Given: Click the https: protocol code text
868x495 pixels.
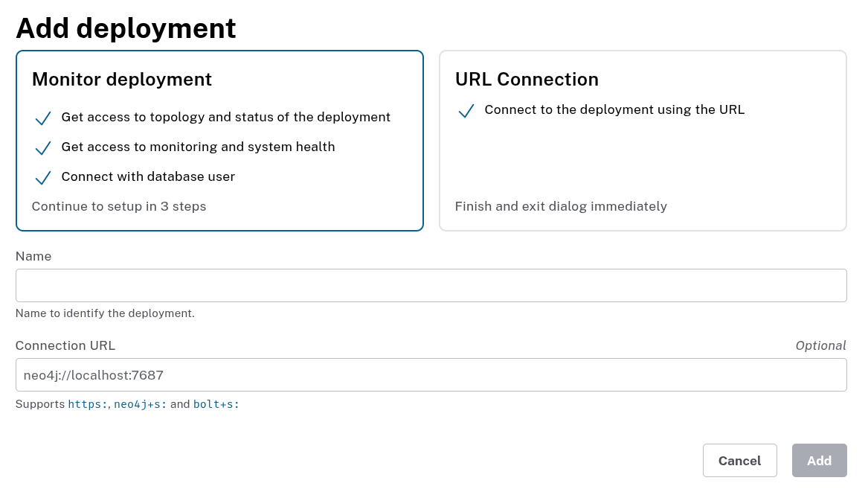Looking at the screenshot, I should [88, 405].
